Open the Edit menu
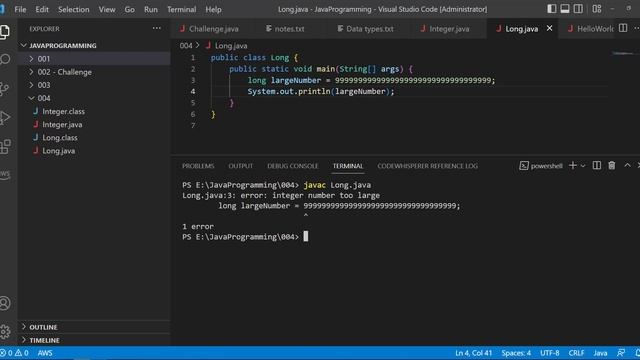This screenshot has height=360, width=640. pos(42,9)
